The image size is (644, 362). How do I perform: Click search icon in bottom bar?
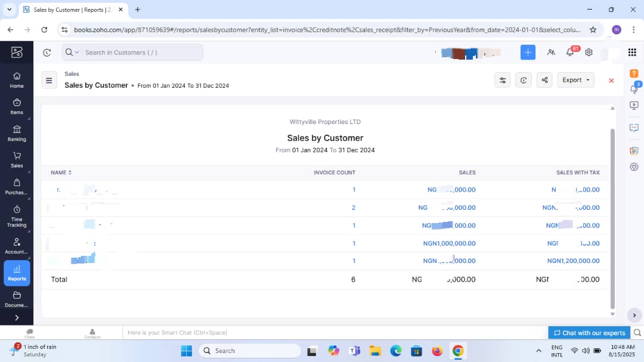point(637,333)
